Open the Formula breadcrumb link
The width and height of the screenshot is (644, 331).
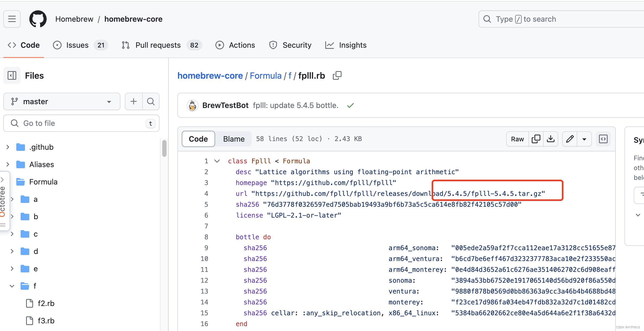point(266,75)
